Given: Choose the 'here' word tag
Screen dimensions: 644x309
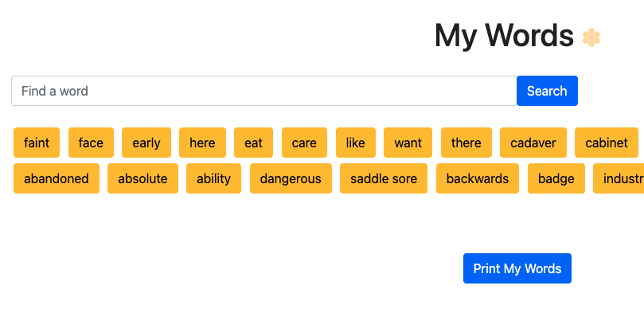Looking at the screenshot, I should point(202,143).
